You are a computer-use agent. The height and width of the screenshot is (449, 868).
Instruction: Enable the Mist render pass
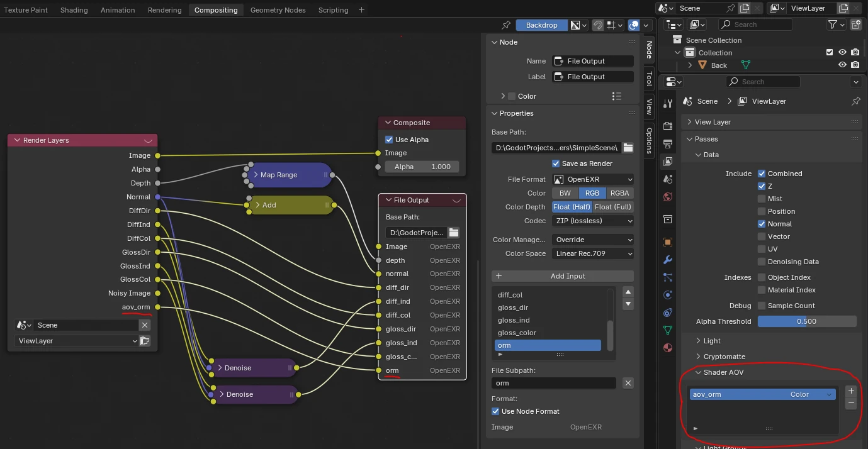tap(761, 198)
